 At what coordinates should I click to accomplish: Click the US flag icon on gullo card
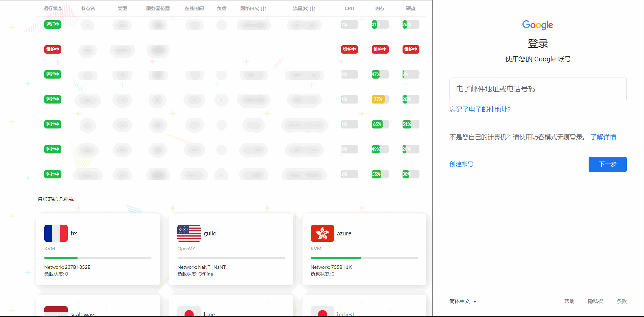point(189,233)
